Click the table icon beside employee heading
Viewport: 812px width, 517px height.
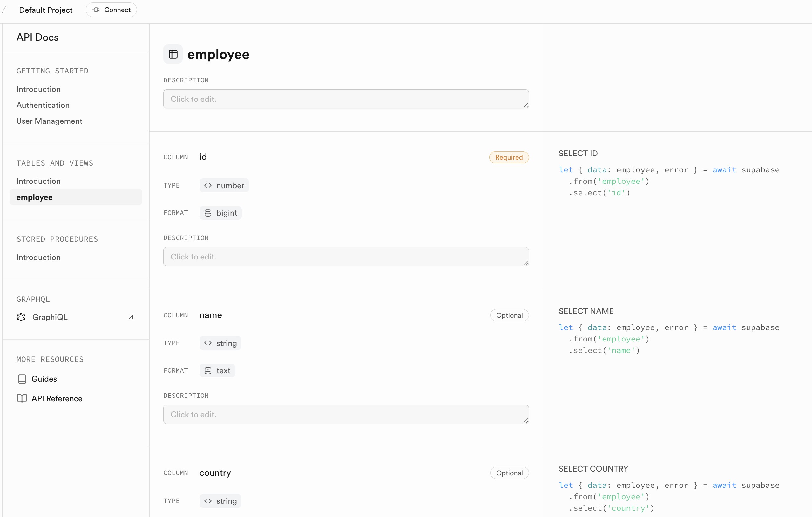(173, 54)
